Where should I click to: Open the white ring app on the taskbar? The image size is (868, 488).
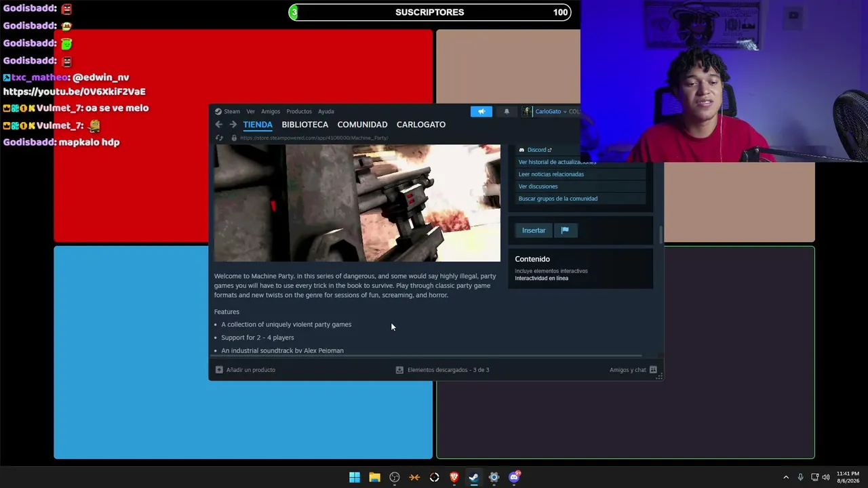[x=435, y=477]
